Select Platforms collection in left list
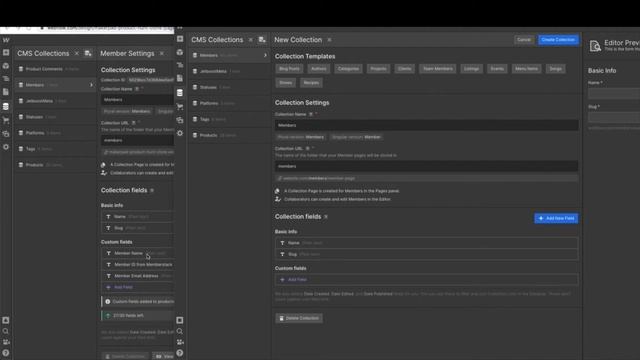This screenshot has width=640, height=360. (x=55, y=133)
